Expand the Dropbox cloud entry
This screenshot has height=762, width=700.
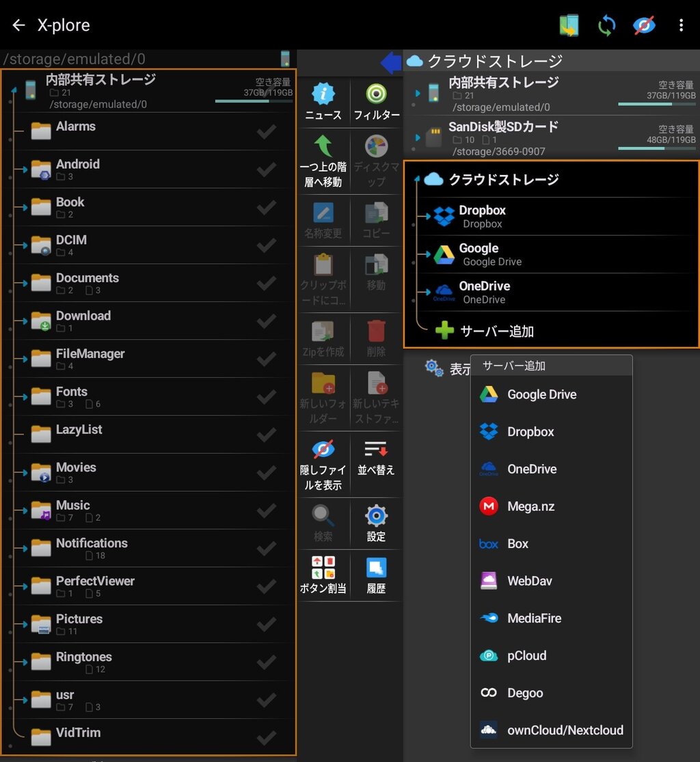tap(427, 216)
